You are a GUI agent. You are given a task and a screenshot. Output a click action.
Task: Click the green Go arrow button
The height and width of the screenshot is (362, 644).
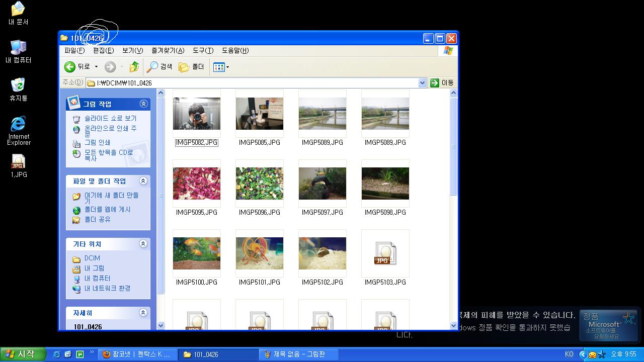click(435, 83)
